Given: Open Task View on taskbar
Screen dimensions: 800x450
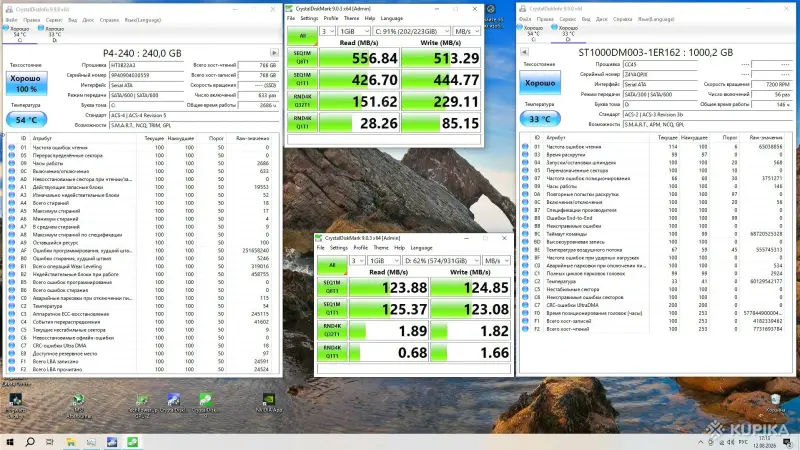Looking at the screenshot, I should 49,442.
